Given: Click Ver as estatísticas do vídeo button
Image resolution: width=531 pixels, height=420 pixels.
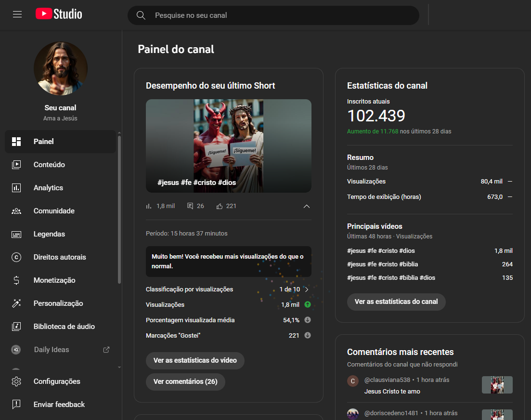Looking at the screenshot, I should [195, 360].
